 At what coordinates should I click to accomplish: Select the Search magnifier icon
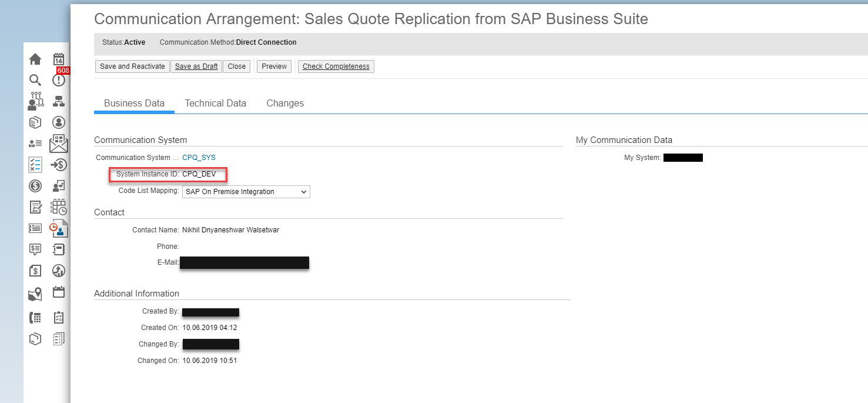point(35,80)
